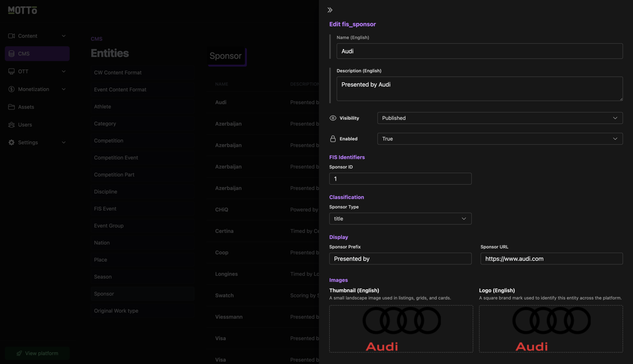Click the CMS database icon
Viewport: 633px width, 364px height.
11,54
